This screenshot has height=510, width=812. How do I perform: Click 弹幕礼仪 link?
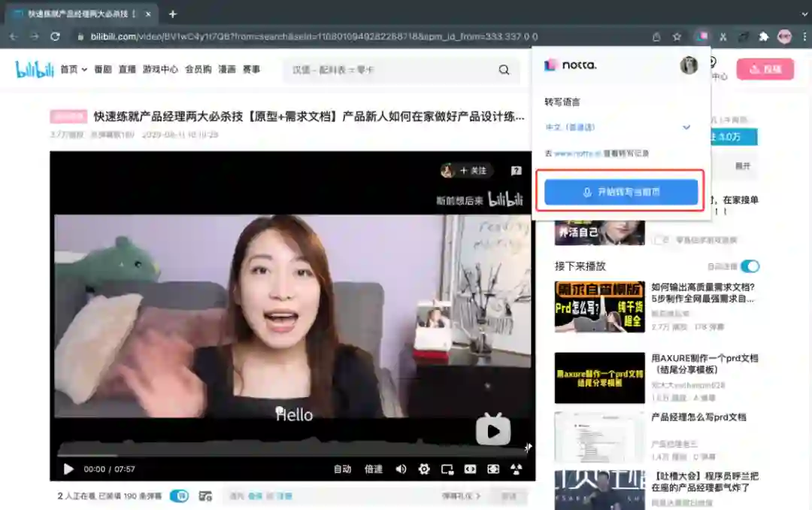coord(461,496)
